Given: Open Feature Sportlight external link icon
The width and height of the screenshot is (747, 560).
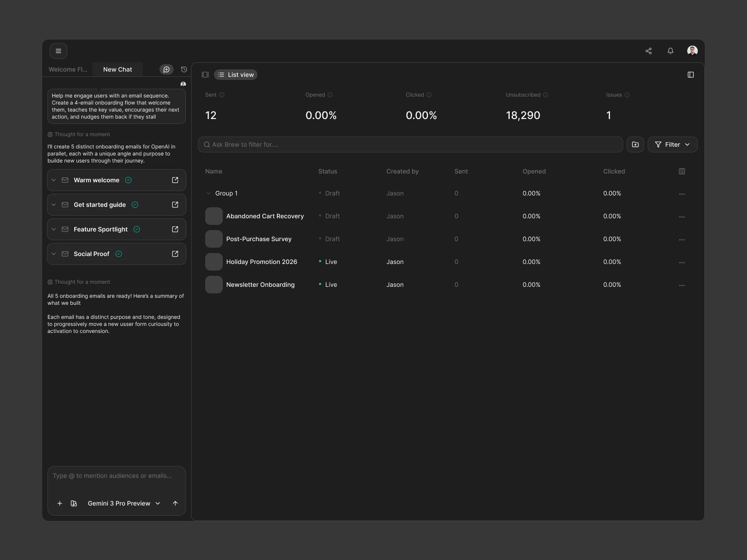Looking at the screenshot, I should (x=175, y=229).
